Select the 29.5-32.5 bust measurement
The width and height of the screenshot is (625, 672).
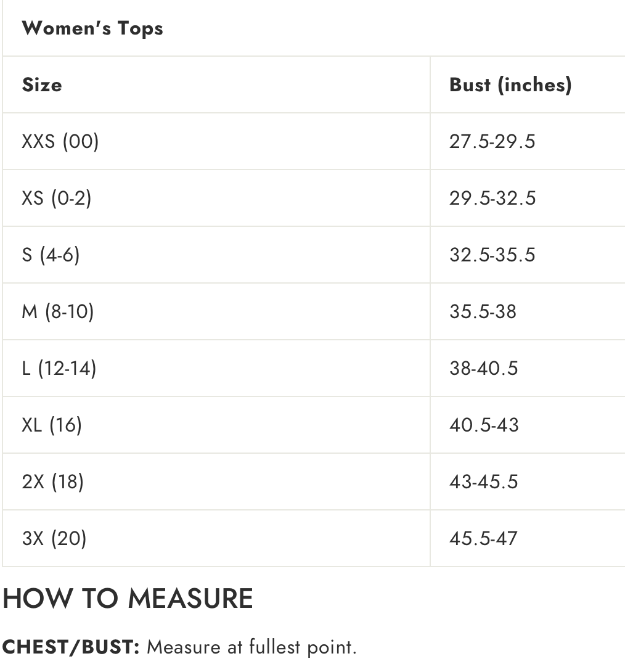(492, 198)
